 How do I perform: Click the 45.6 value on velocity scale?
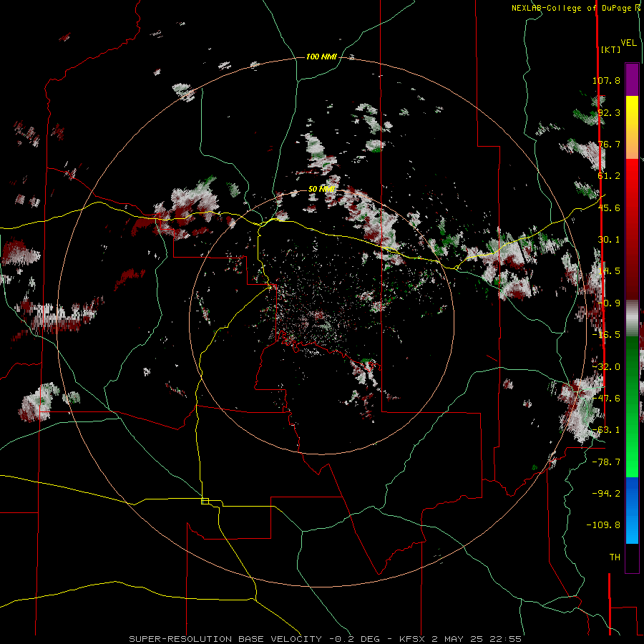click(609, 208)
